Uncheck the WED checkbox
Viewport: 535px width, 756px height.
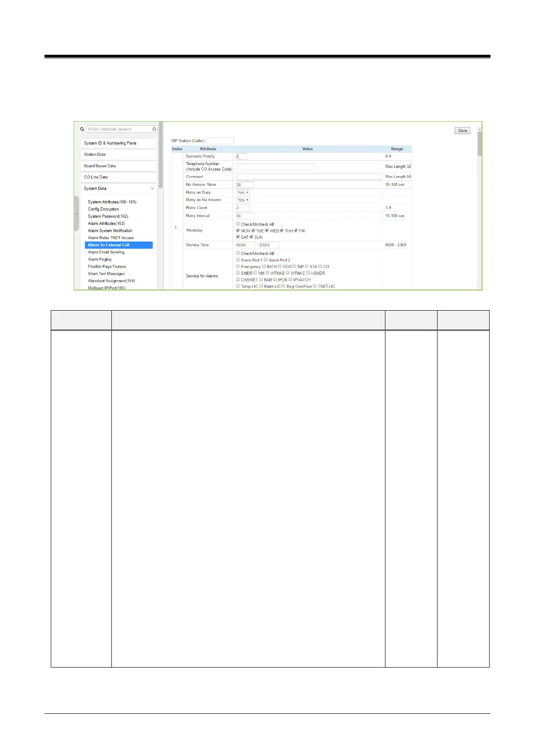pos(267,231)
